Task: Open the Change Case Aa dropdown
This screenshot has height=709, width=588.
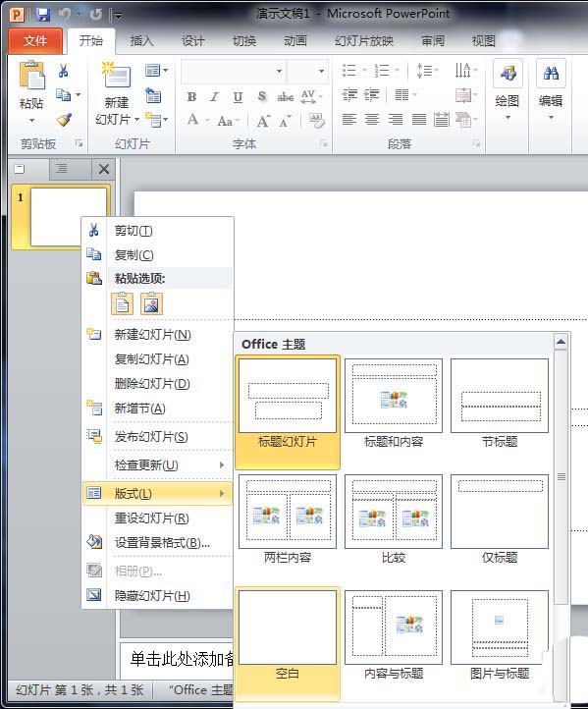Action: pyautogui.click(x=228, y=121)
